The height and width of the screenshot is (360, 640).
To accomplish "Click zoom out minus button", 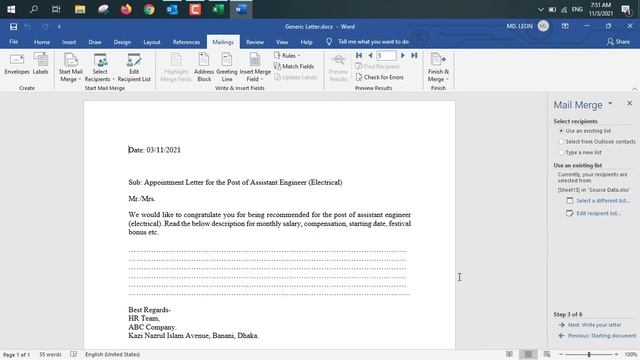I will click(x=561, y=354).
